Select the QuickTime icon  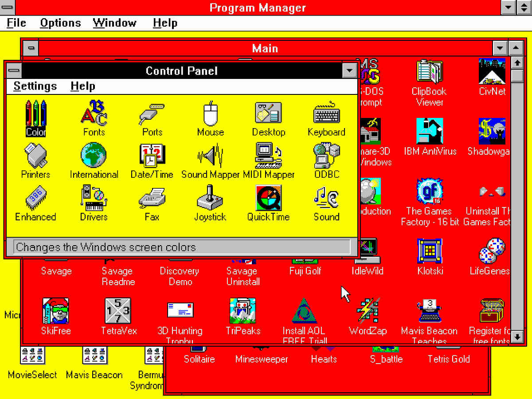(x=268, y=198)
